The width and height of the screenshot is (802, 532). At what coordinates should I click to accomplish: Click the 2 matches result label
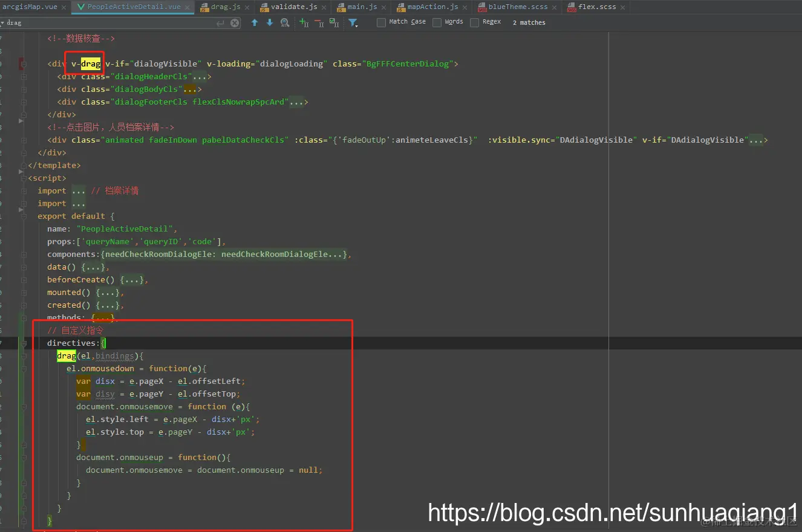[x=529, y=23]
